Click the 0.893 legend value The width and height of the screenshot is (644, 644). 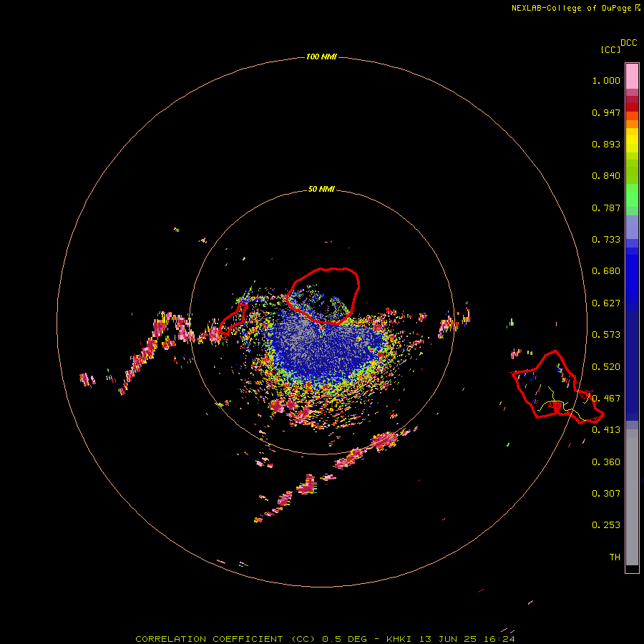(606, 144)
